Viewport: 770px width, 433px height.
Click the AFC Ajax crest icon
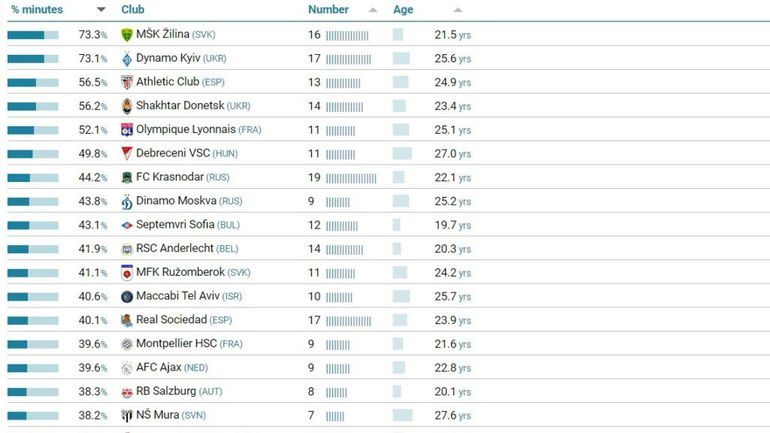click(127, 367)
